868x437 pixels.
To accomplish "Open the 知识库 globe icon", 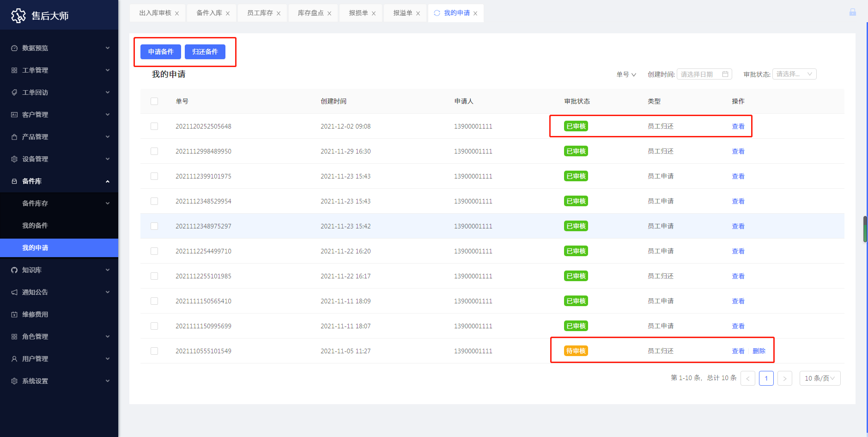I will pyautogui.click(x=13, y=270).
